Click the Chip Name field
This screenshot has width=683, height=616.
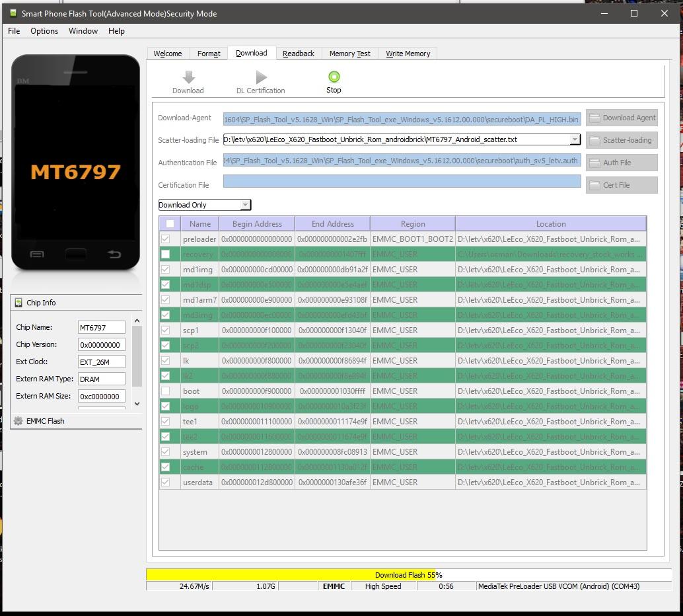coord(101,327)
